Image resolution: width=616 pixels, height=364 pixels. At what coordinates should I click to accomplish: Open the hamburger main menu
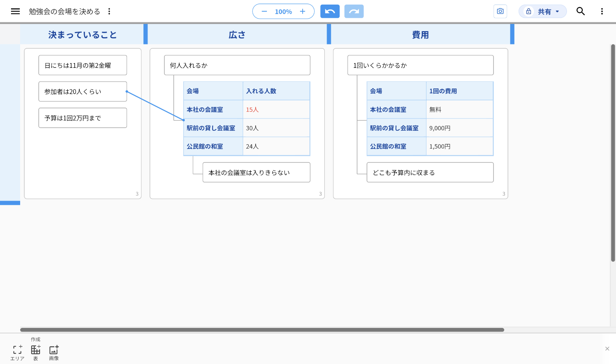(x=15, y=11)
